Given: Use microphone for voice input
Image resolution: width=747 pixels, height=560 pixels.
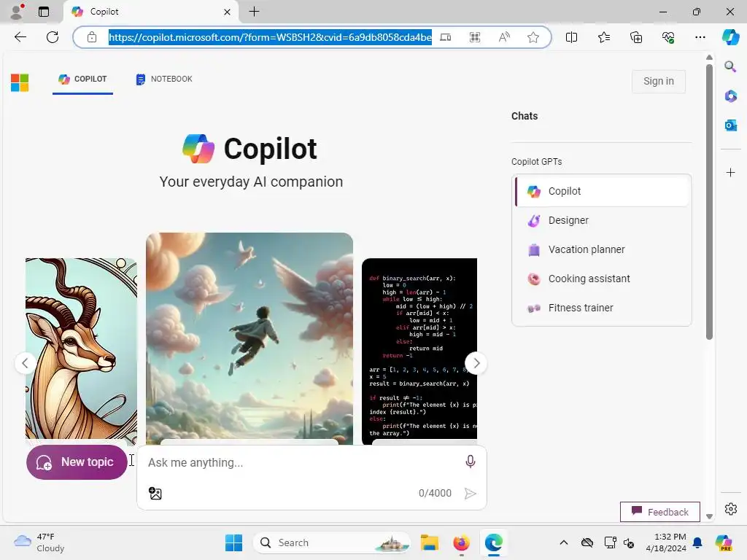Looking at the screenshot, I should pos(471,462).
